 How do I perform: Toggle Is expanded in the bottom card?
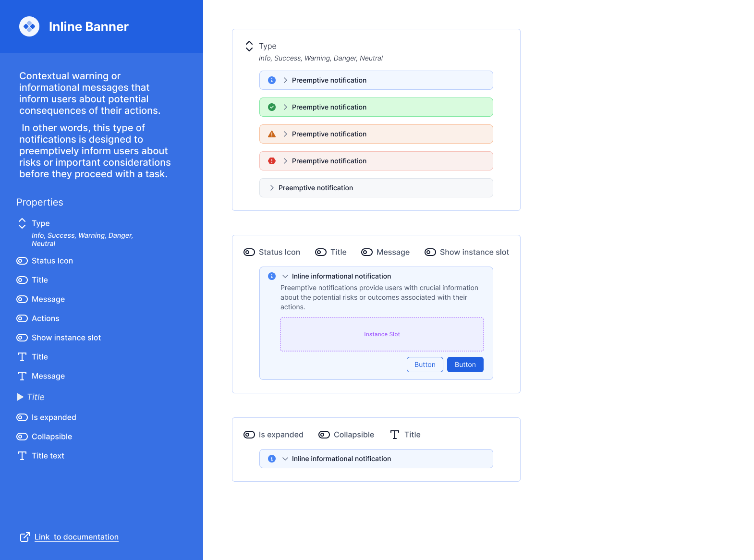(249, 435)
